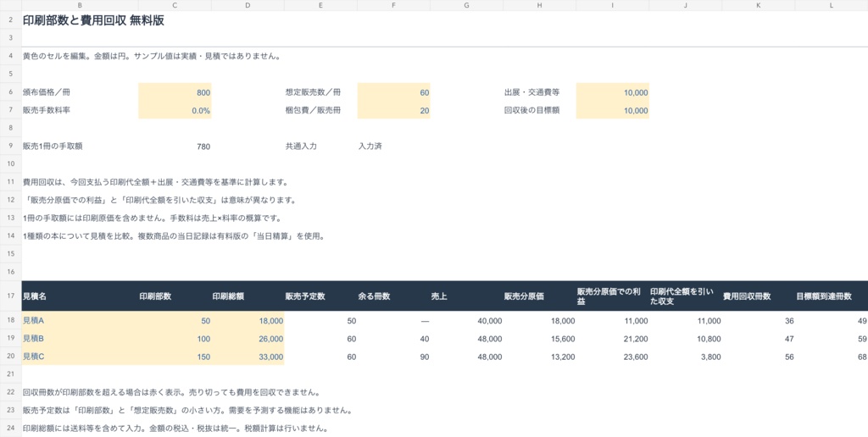Select the 頒布価格／冊 input cell showing 800
Image resolution: width=868 pixels, height=437 pixels.
point(175,92)
